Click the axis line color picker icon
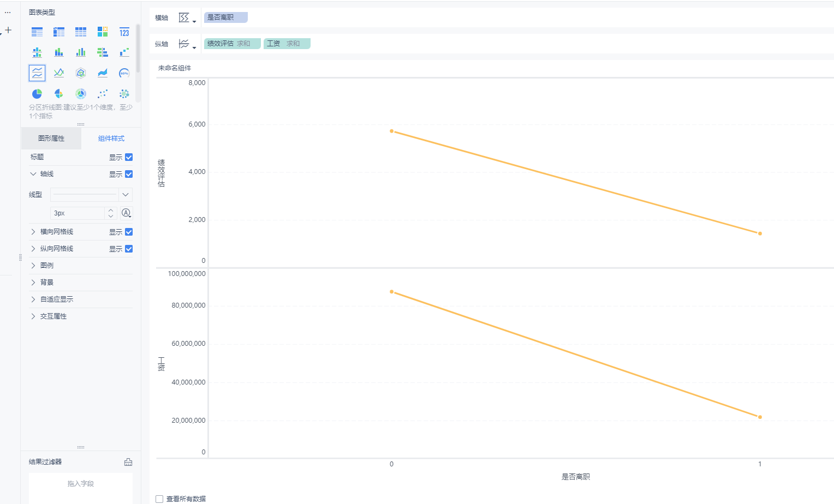This screenshot has height=504, width=834. tap(126, 213)
